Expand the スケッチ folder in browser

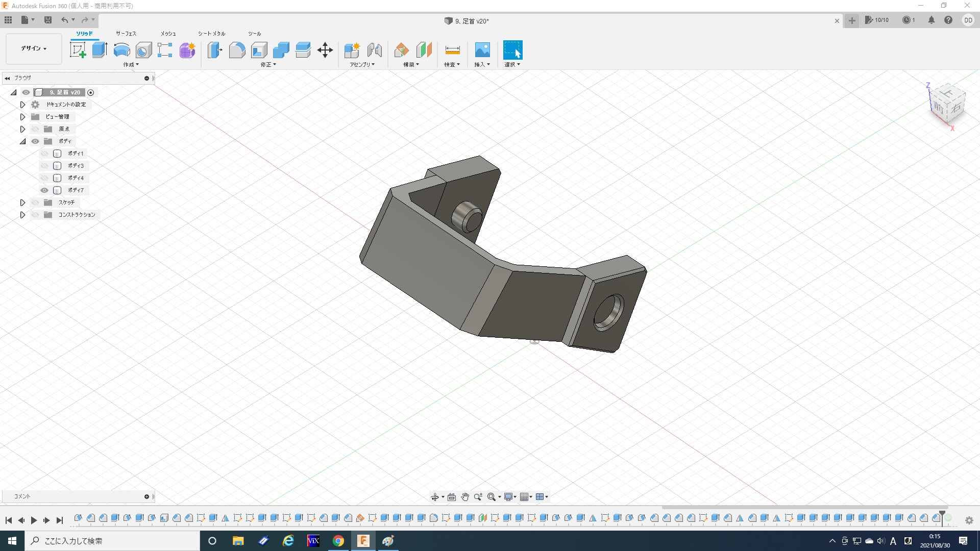pos(22,203)
